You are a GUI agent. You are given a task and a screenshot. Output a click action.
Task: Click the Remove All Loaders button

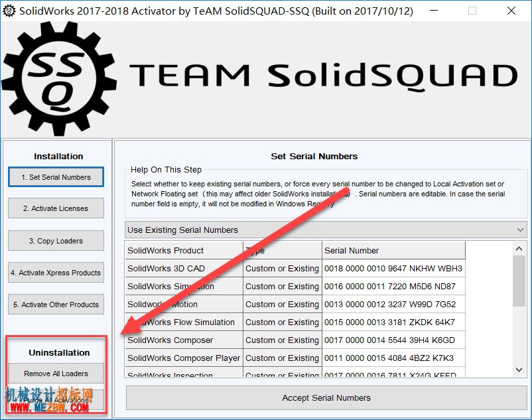tap(56, 373)
